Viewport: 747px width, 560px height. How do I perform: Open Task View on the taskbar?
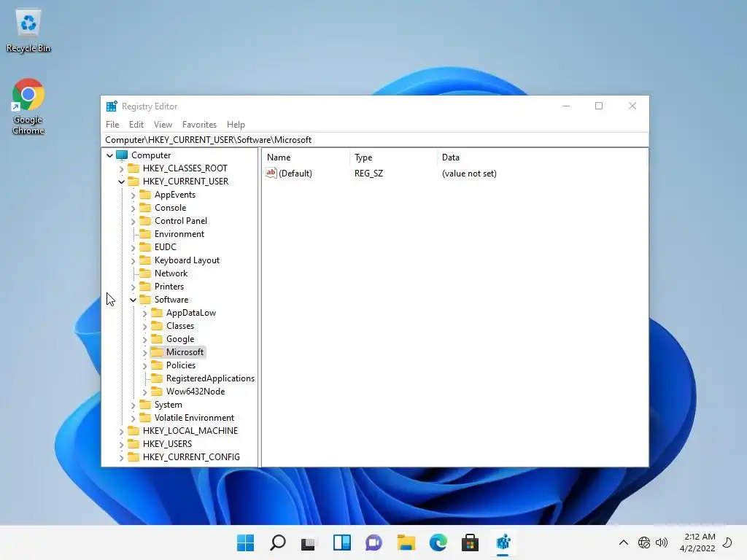point(309,542)
